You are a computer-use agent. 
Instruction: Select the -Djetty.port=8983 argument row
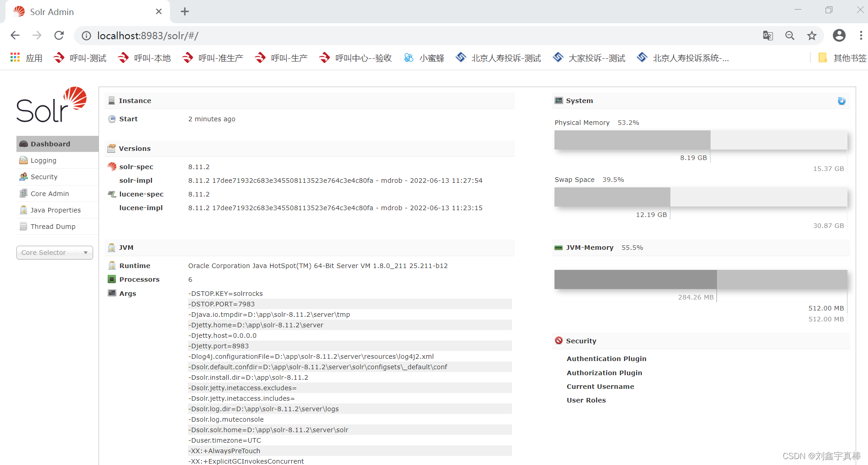click(x=350, y=346)
